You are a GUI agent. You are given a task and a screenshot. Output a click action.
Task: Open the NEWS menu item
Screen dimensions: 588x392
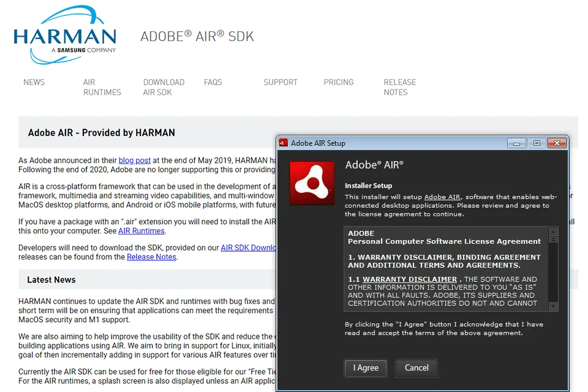[34, 82]
